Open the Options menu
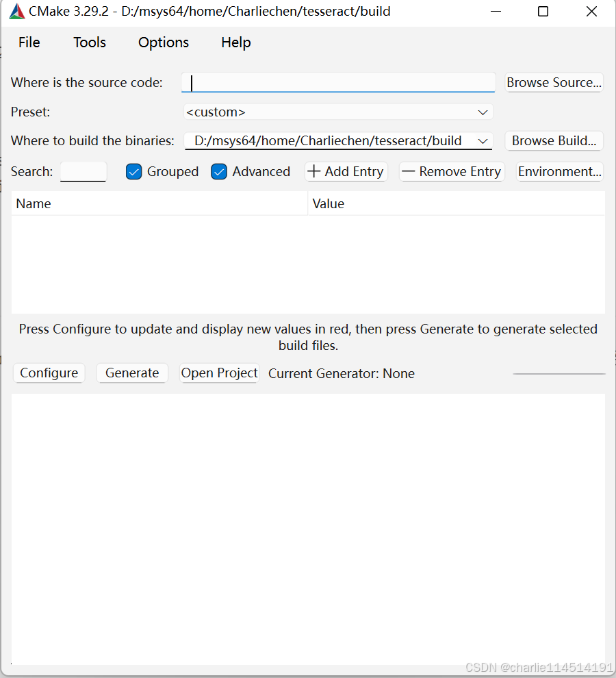 point(164,42)
